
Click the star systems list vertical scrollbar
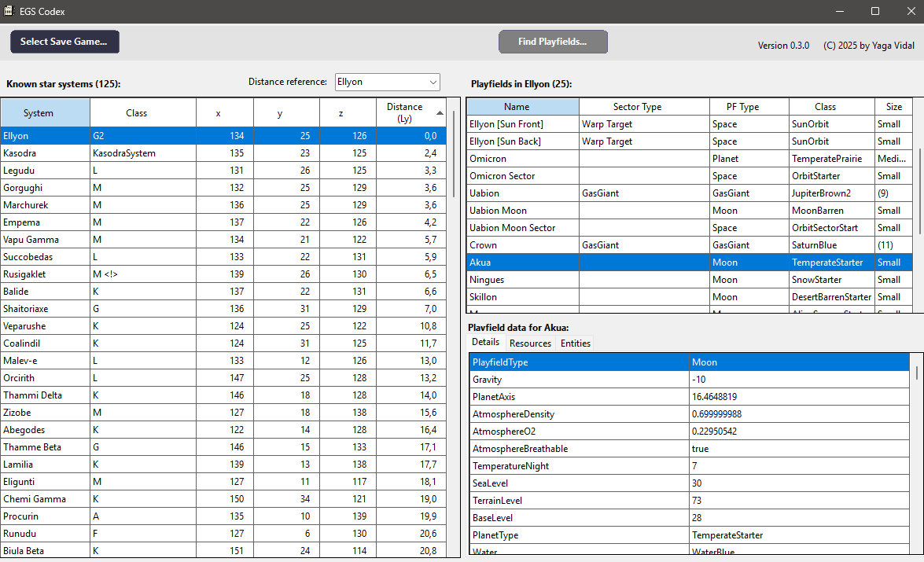pos(453,153)
